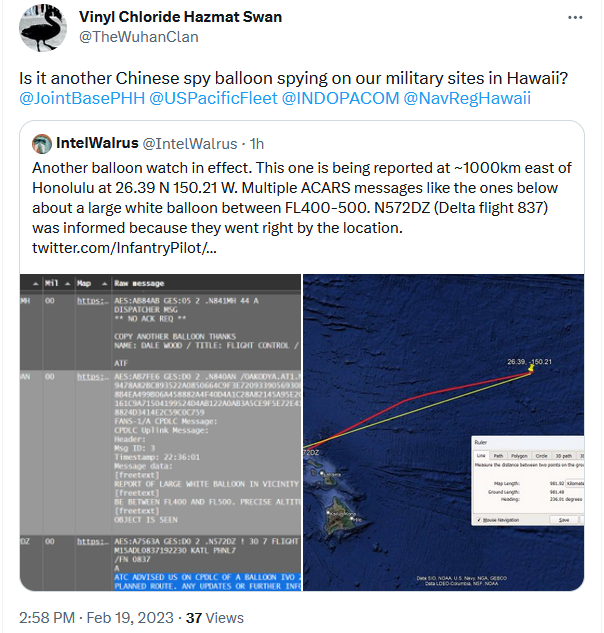The width and height of the screenshot is (604, 633).
Task: Open the @USPacificFleet mention
Action: pos(213,99)
